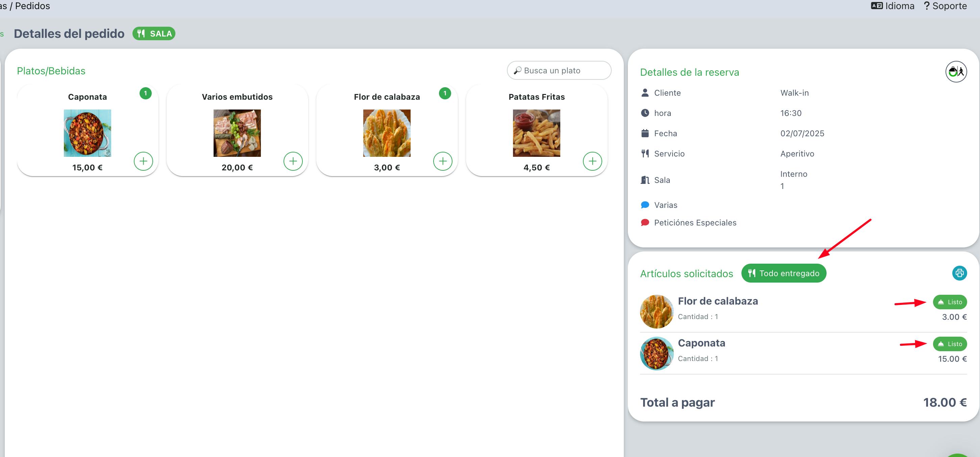
Task: Click the Busca un plato search field
Action: click(x=559, y=70)
